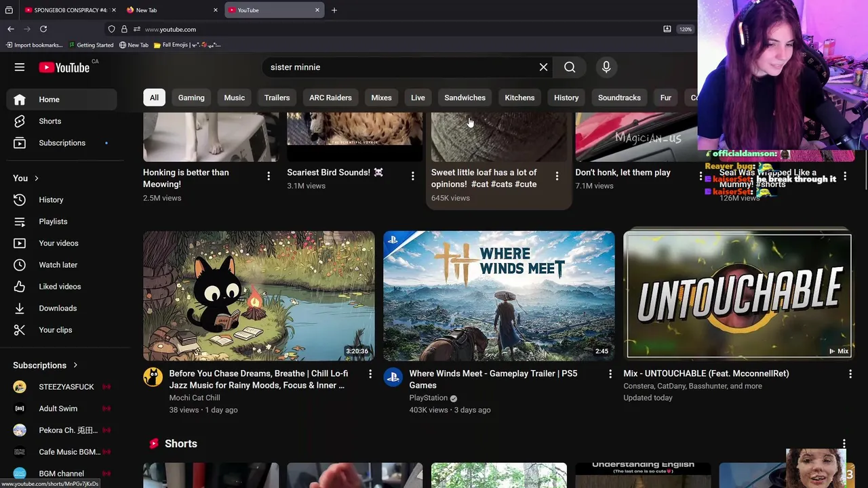This screenshot has width=868, height=488.
Task: Open Cafe Music BGM subscription channel
Action: [x=62, y=452]
